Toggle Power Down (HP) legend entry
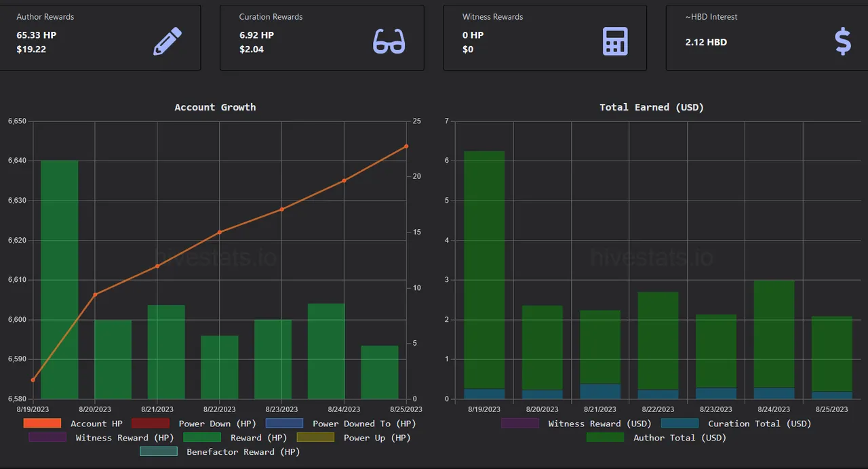This screenshot has height=469, width=868. point(180,424)
